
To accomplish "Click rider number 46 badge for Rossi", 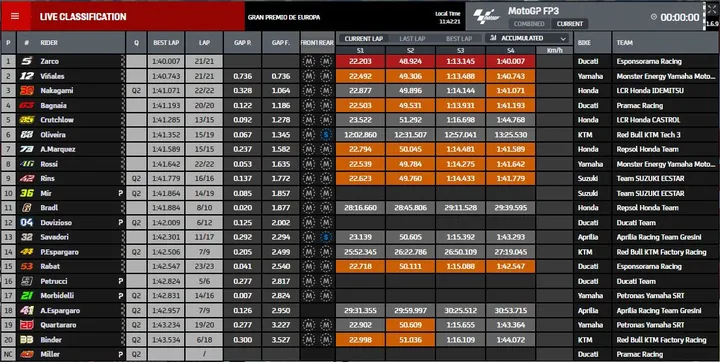I will (x=27, y=164).
